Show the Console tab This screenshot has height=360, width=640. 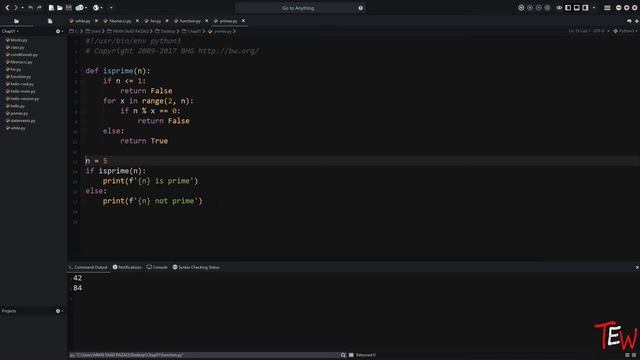click(157, 267)
